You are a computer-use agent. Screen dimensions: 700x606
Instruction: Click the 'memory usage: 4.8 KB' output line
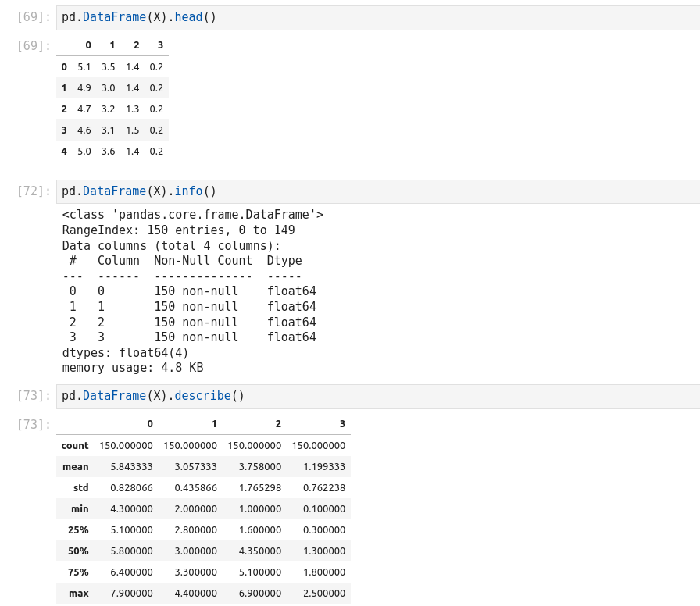pyautogui.click(x=133, y=368)
